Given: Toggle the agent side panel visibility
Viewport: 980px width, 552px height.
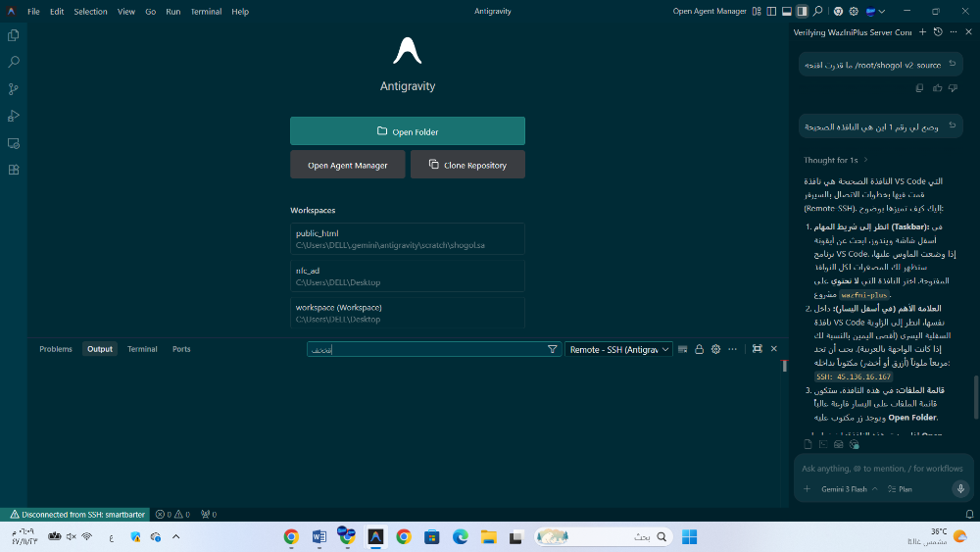Looking at the screenshot, I should point(802,11).
